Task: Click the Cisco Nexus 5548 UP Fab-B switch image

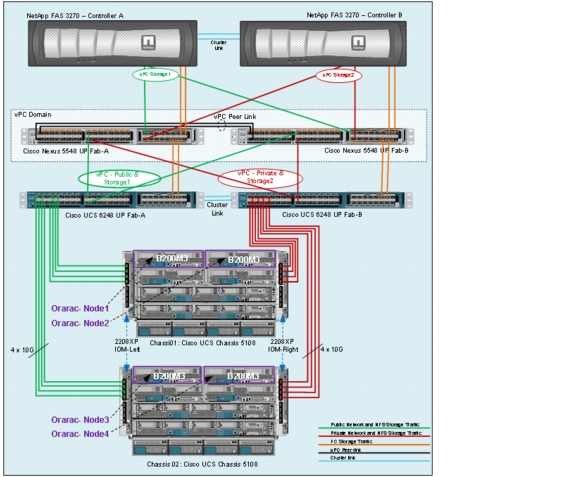Action: tap(323, 136)
